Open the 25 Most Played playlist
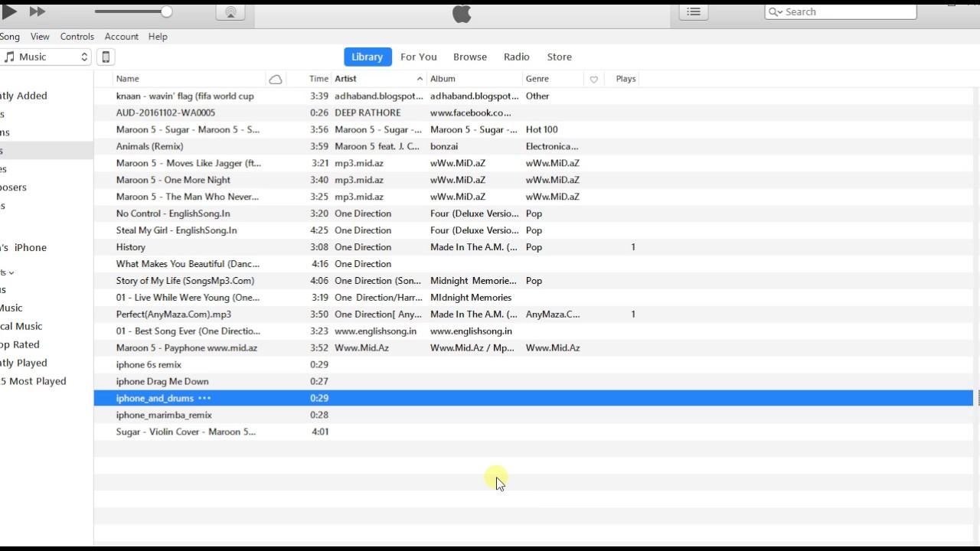The width and height of the screenshot is (980, 551). coord(33,381)
